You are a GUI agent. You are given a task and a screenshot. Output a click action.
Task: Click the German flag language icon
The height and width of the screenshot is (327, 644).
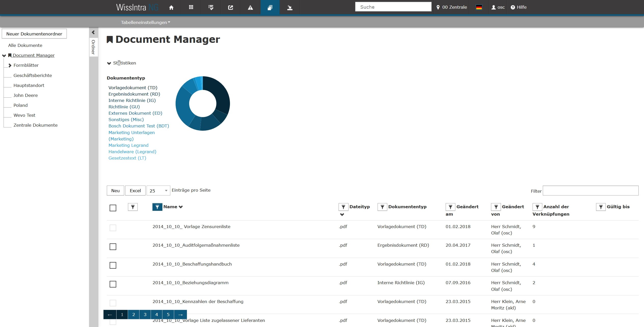coord(479,7)
